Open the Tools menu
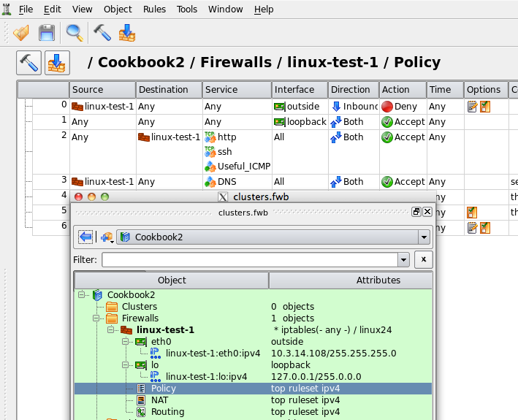This screenshot has width=518, height=420. pyautogui.click(x=186, y=9)
